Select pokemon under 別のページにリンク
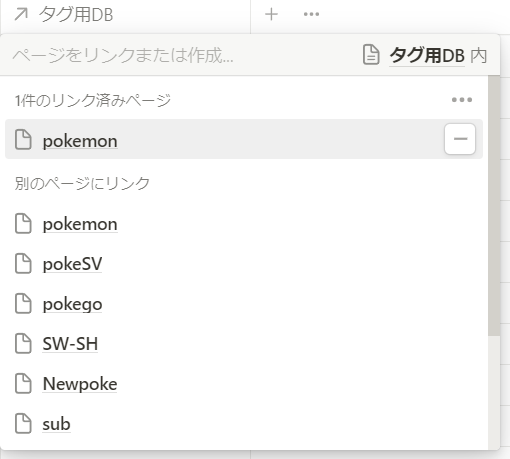The image size is (510, 459). 244,224
